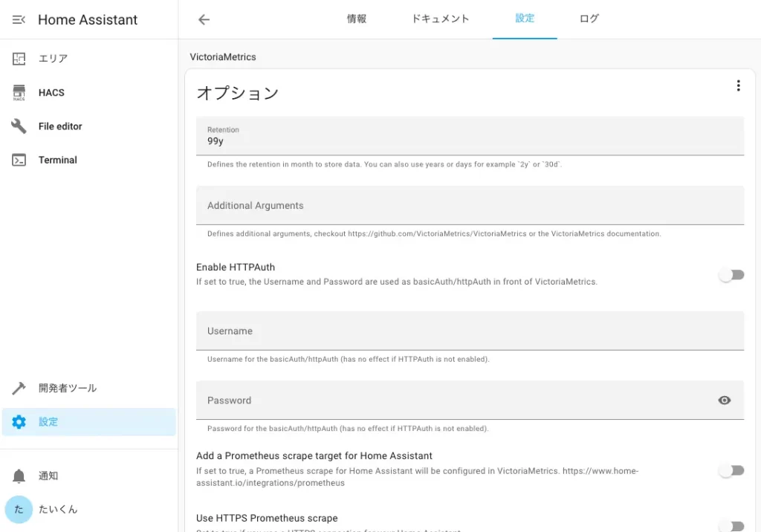Image resolution: width=761 pixels, height=532 pixels.
Task: Click the 'Use HTTPS Prometheus scrape' label
Action: (267, 518)
